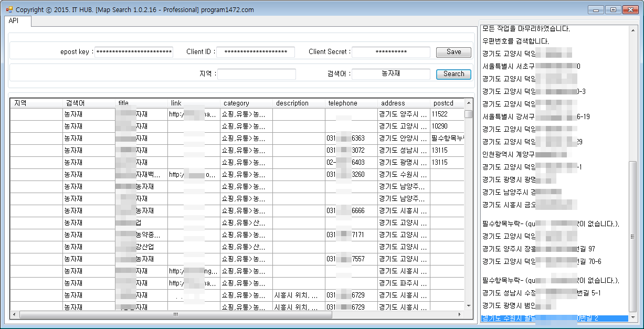Select the Client Secret text box
644x329 pixels.
(390, 52)
